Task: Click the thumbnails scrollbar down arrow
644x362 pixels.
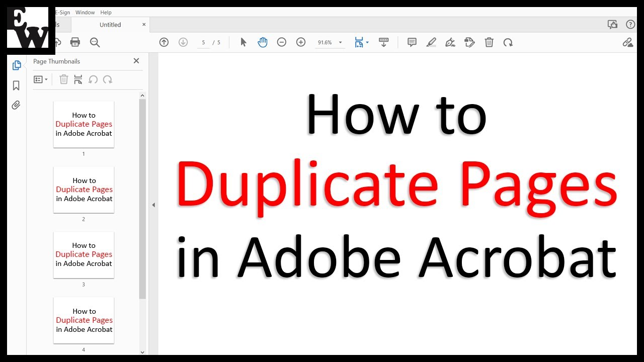Action: (x=142, y=352)
